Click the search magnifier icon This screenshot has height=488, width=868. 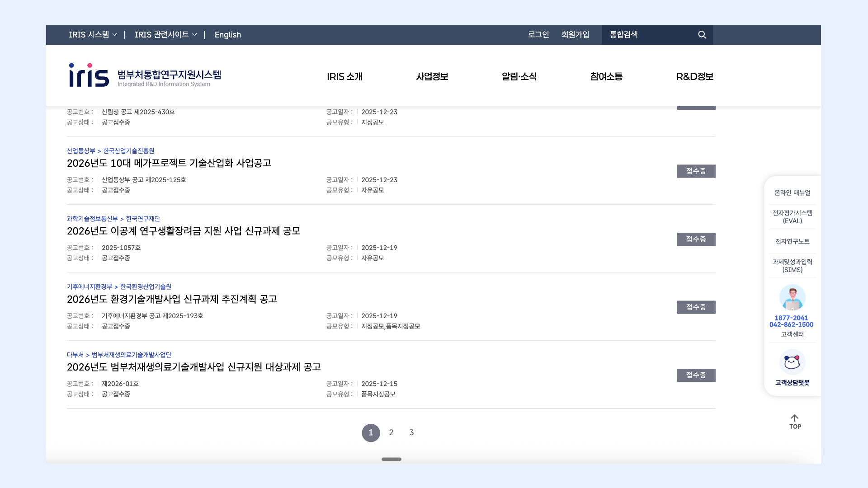click(702, 35)
